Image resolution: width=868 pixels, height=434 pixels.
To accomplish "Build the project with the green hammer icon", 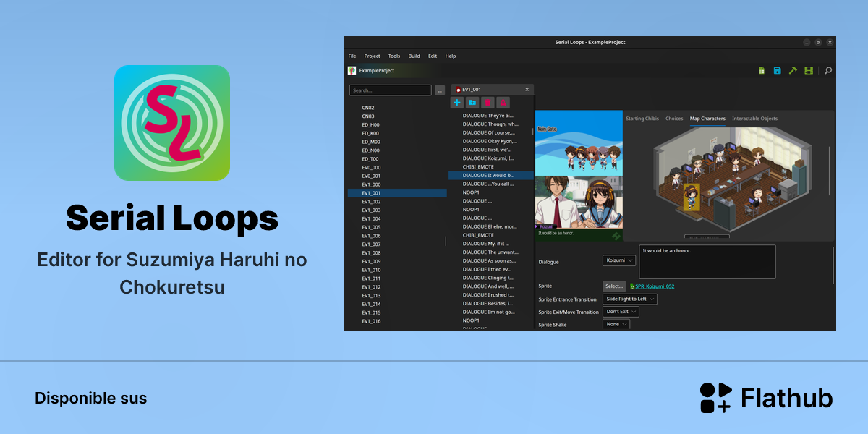I will pyautogui.click(x=793, y=70).
